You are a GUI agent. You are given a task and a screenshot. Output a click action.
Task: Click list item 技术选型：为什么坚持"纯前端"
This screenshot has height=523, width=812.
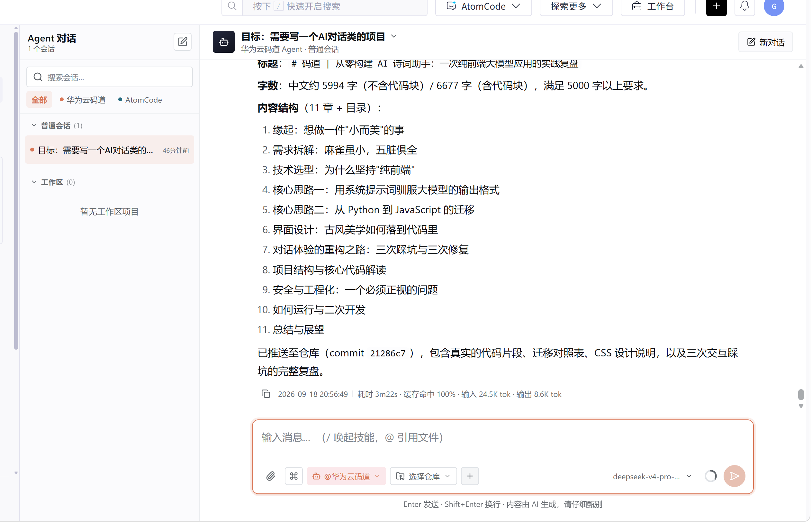pyautogui.click(x=344, y=170)
